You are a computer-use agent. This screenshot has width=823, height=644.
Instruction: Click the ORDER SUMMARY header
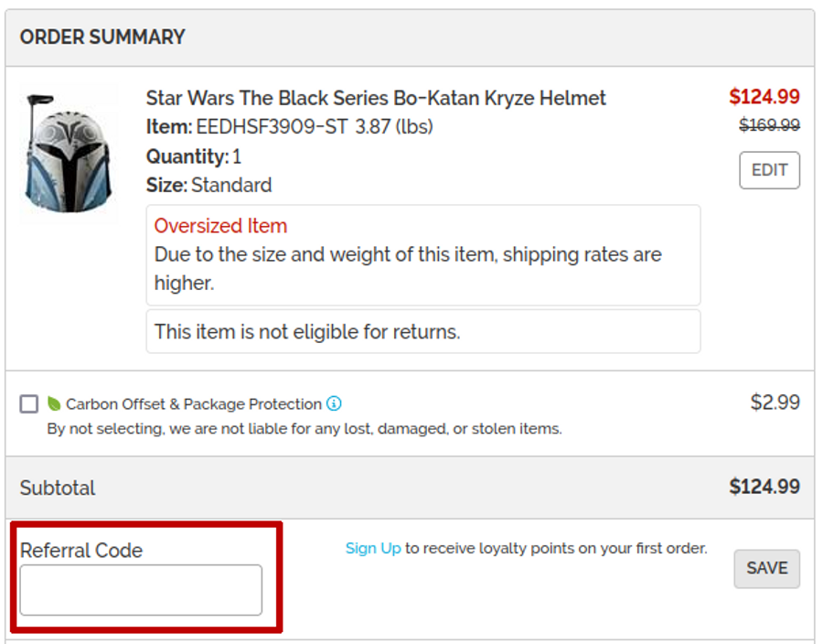pos(102,38)
